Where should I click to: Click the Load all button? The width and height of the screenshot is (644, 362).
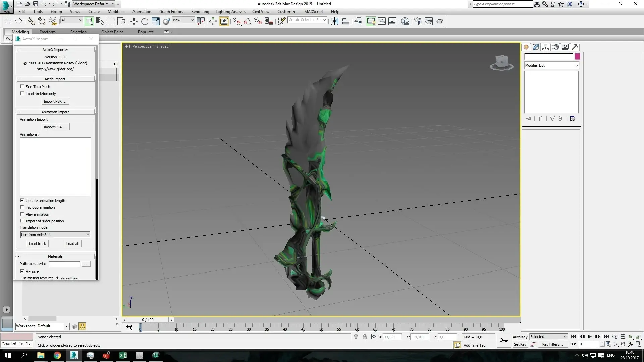[x=72, y=244]
